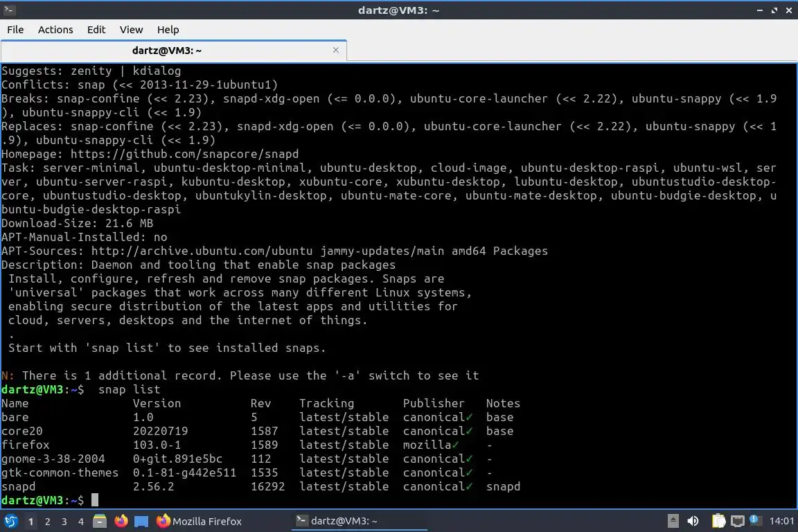Click the github.com/snapcore/snapd homepage URL
Viewport: 798px width, 532px height.
184,154
